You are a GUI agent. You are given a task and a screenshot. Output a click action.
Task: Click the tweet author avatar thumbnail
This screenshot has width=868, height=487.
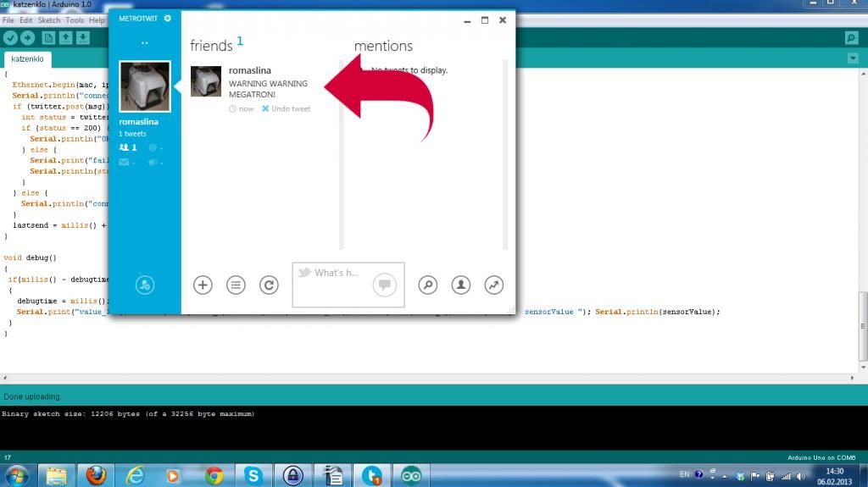click(x=206, y=81)
